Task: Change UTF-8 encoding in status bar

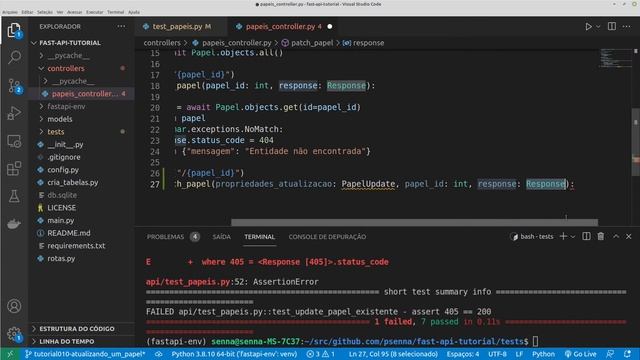Action: click(x=497, y=354)
